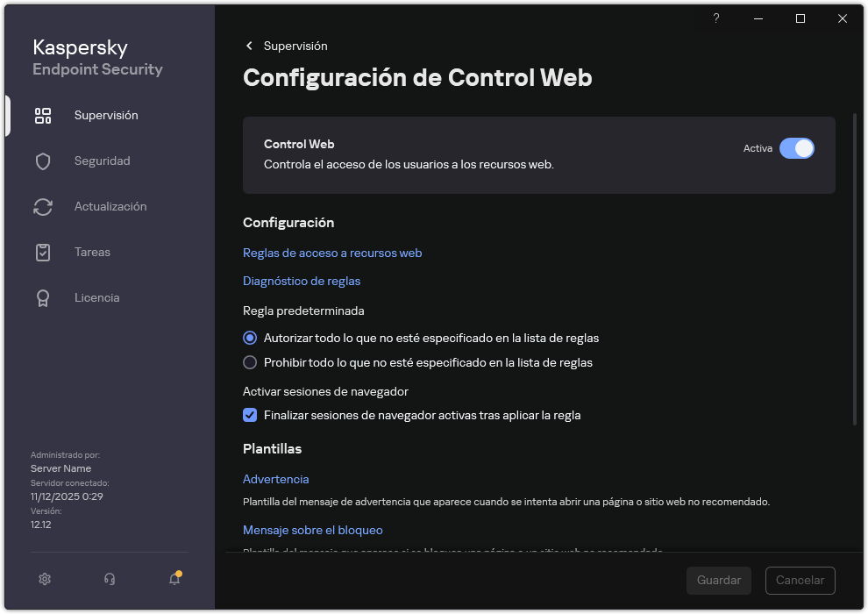
Task: Select the Seguridad shield icon
Action: [43, 161]
